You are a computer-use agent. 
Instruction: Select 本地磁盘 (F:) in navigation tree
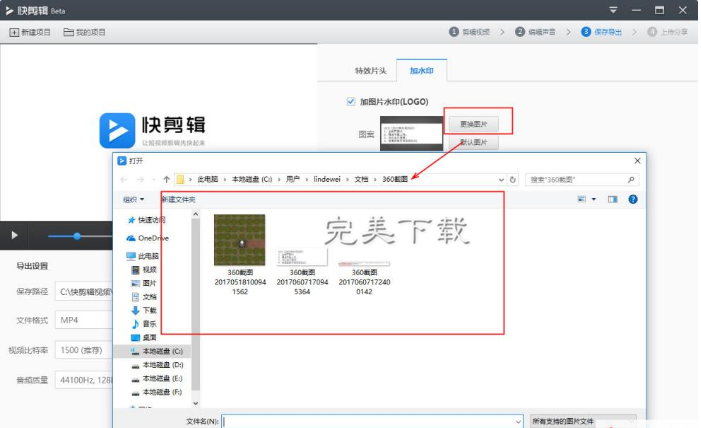157,392
